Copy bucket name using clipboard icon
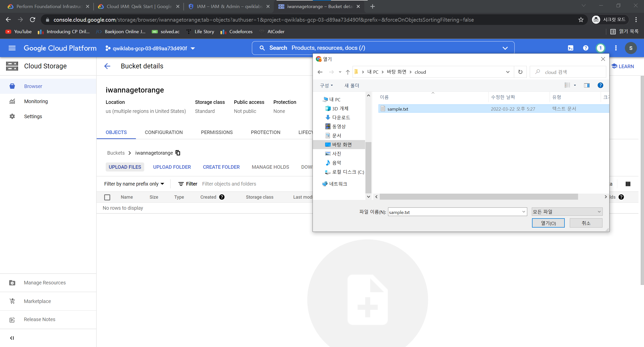 pos(178,153)
